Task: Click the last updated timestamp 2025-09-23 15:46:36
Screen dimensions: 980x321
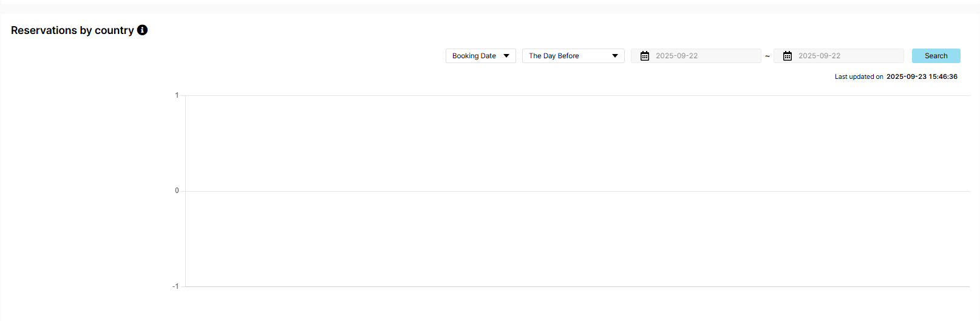Action: coord(922,76)
